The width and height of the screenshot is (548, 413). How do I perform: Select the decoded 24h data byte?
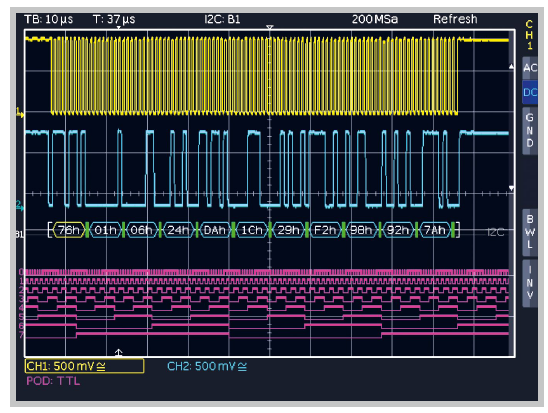[x=178, y=230]
